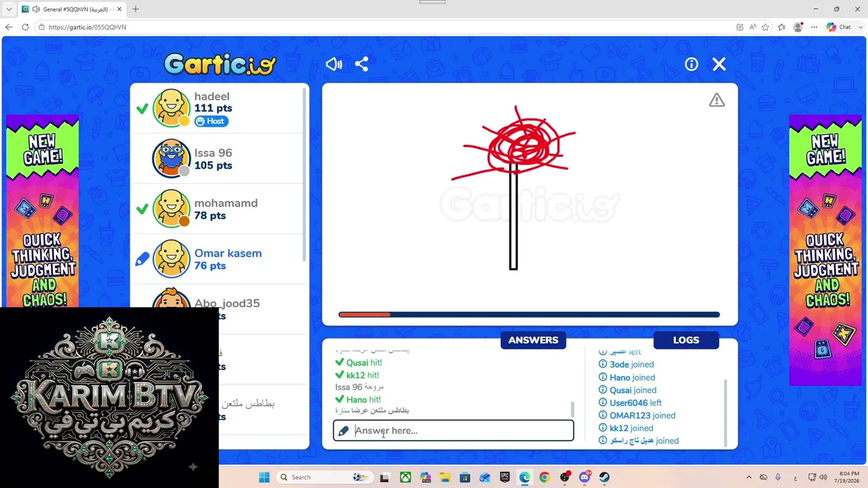Mute the tab via speaker icon
The image size is (868, 488).
pyautogui.click(x=36, y=9)
